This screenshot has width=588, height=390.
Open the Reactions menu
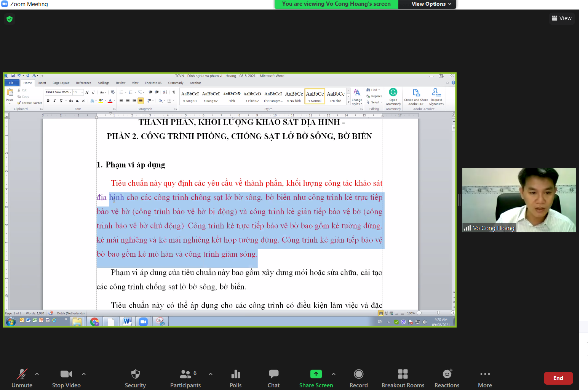pos(447,378)
